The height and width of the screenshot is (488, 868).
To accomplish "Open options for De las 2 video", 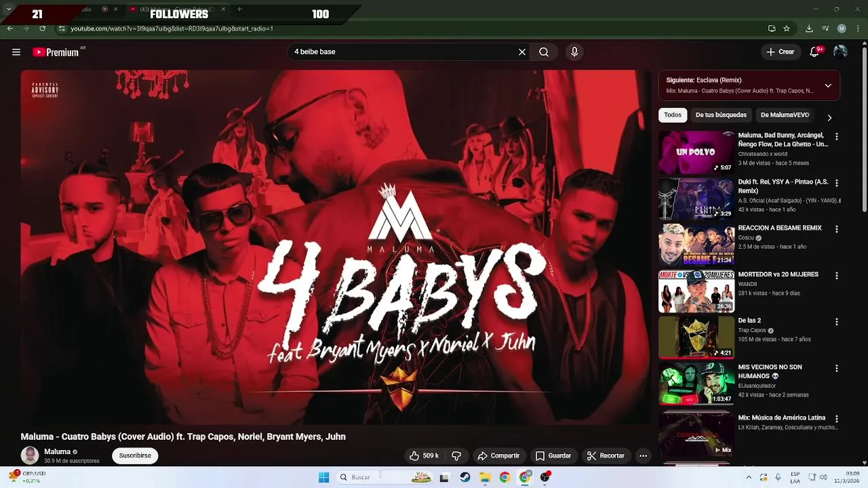I will click(x=836, y=321).
